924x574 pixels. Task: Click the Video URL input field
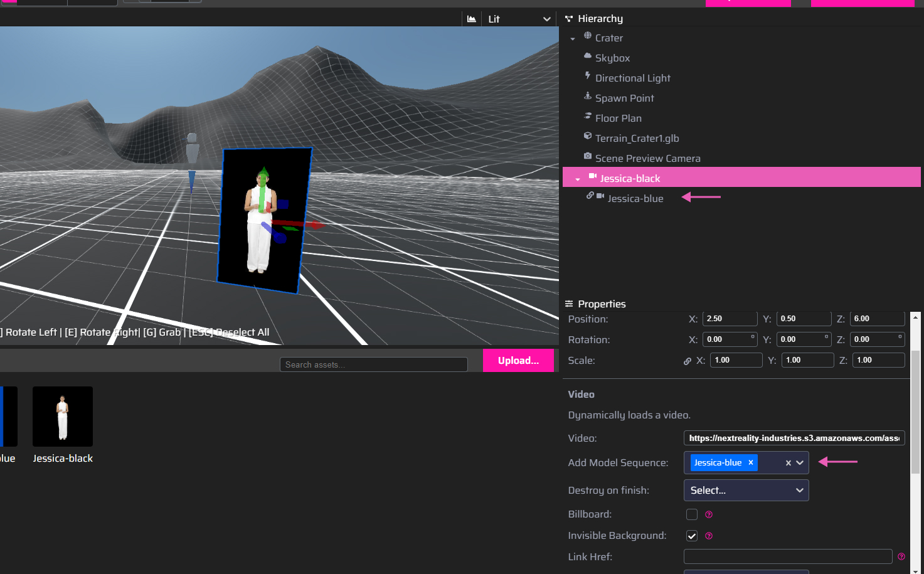[794, 438]
